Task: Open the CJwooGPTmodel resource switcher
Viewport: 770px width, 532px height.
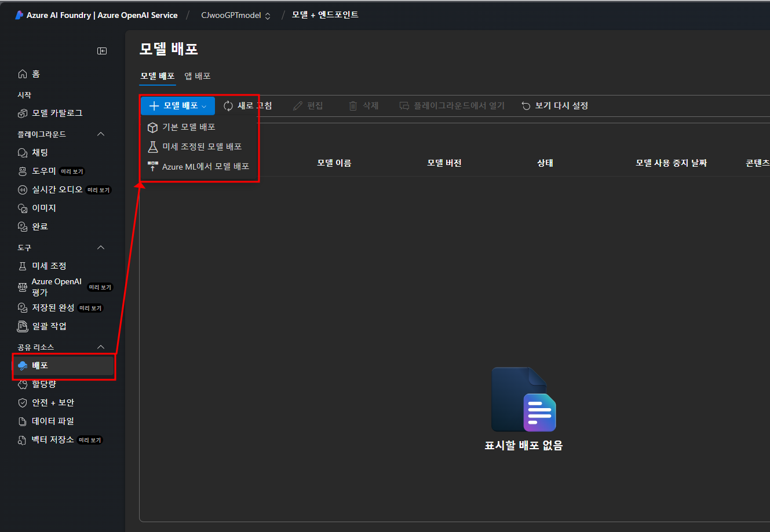Action: click(x=236, y=16)
